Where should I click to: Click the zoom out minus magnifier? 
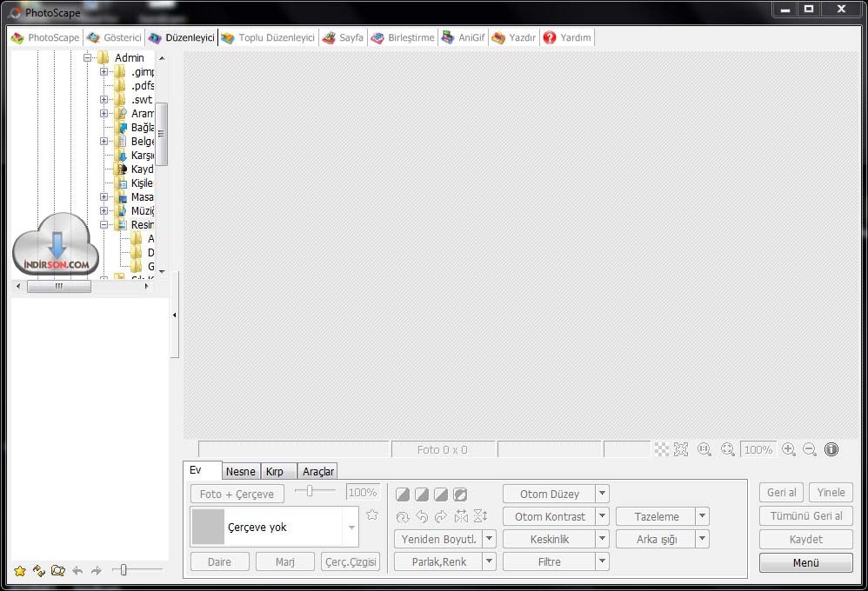coord(810,449)
